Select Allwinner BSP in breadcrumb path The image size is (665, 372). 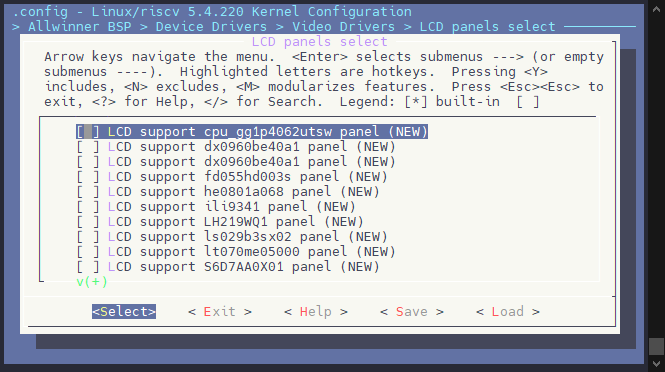click(x=80, y=27)
